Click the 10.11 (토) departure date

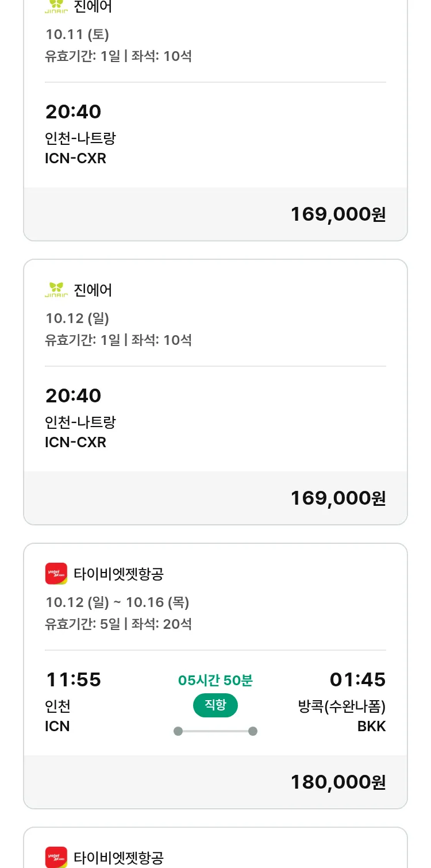[78, 34]
